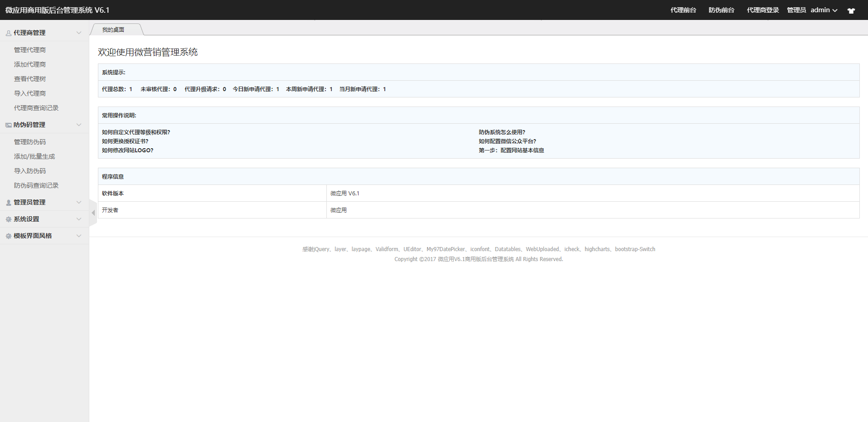Click the template style gear icon
868x422 pixels.
click(9, 236)
